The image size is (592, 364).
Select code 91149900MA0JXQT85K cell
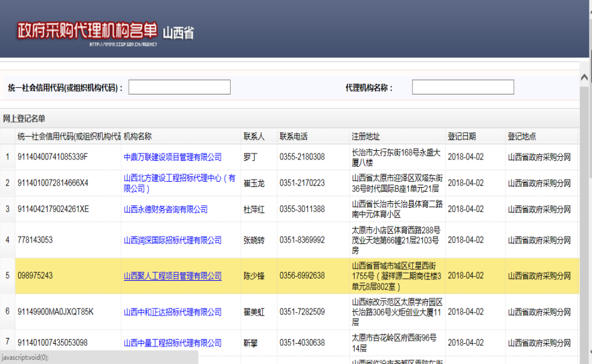pos(56,312)
